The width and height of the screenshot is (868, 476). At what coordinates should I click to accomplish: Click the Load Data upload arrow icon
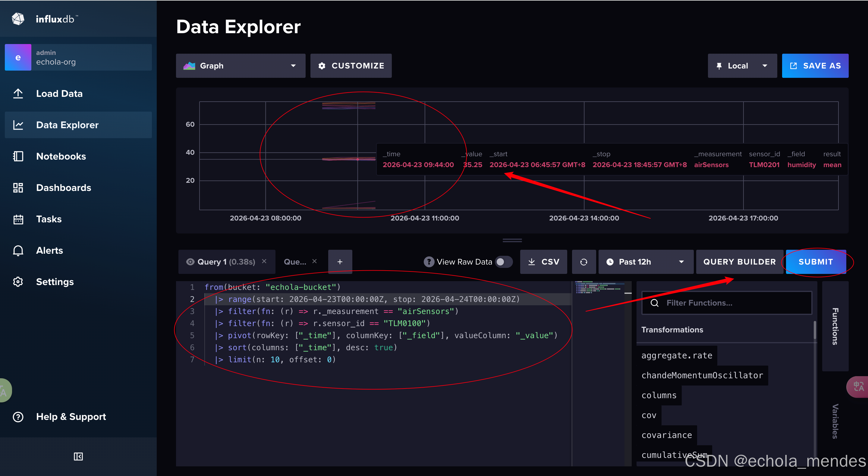[x=18, y=94]
